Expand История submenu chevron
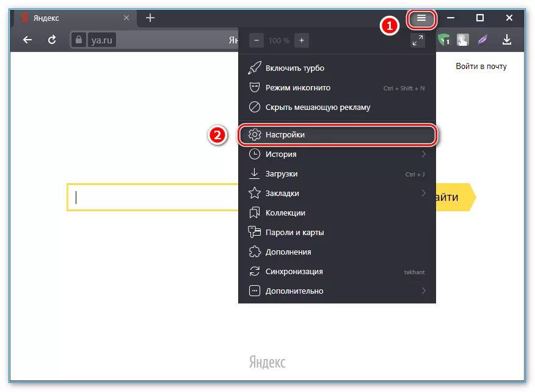Viewport: 535px width, 392px height. (x=423, y=154)
